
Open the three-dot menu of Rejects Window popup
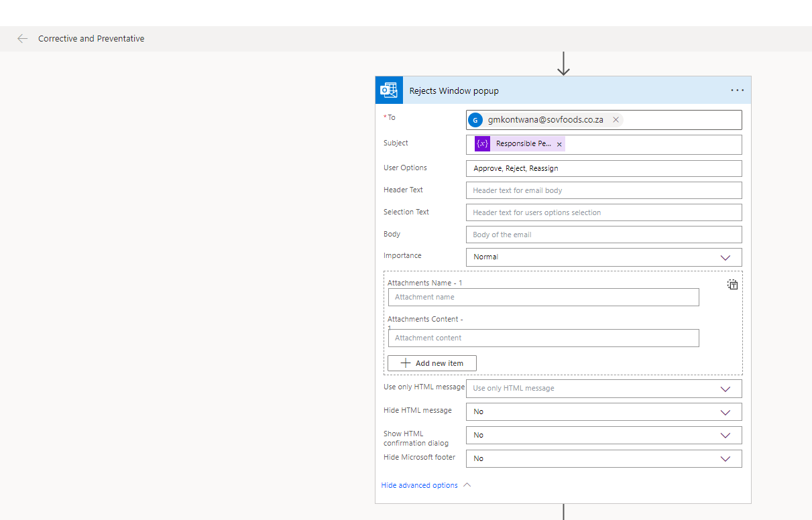point(738,90)
